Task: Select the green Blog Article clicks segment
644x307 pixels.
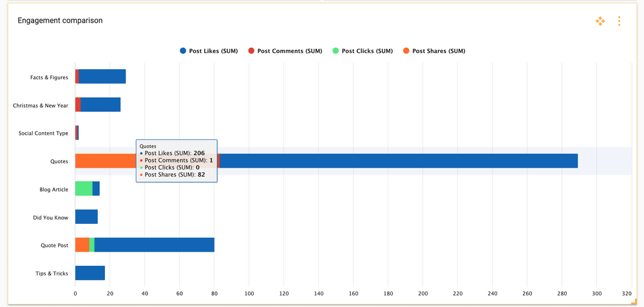Action: (x=84, y=188)
